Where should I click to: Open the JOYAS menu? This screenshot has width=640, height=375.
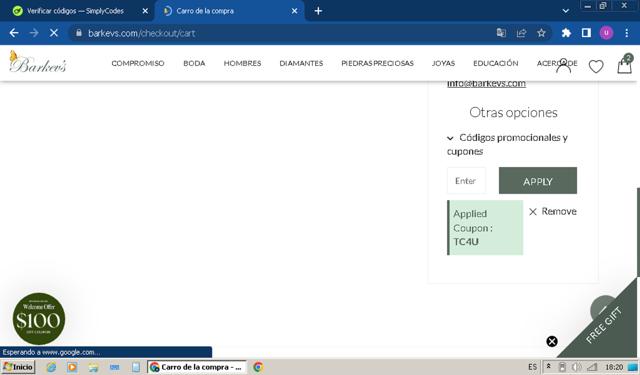[x=443, y=63]
